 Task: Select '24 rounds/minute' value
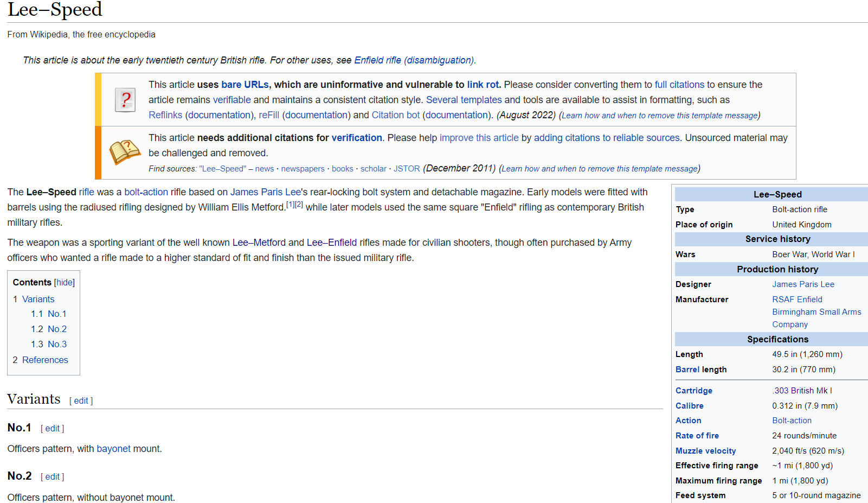805,436
